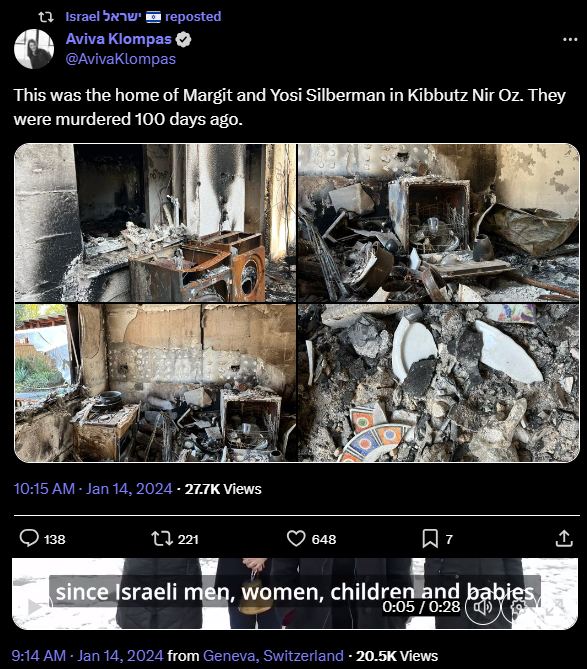Open the Aviva Klompas display name link
The width and height of the screenshot is (587, 669).
[119, 39]
